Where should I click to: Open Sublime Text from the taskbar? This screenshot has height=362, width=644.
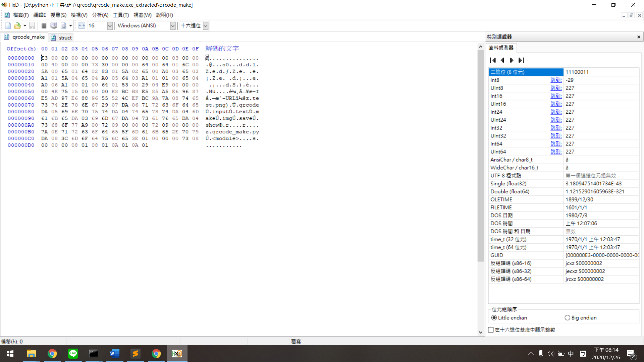[x=136, y=354]
